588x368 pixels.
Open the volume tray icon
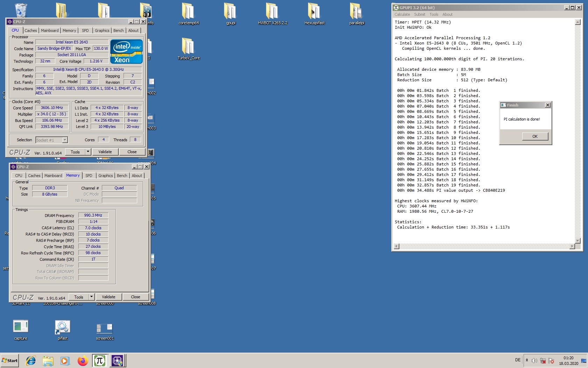[x=534, y=361]
